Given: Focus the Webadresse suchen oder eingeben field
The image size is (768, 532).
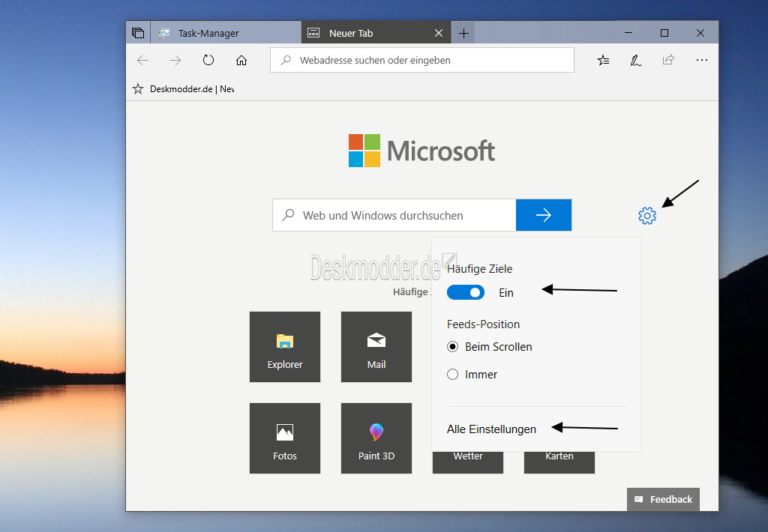Looking at the screenshot, I should (x=422, y=60).
